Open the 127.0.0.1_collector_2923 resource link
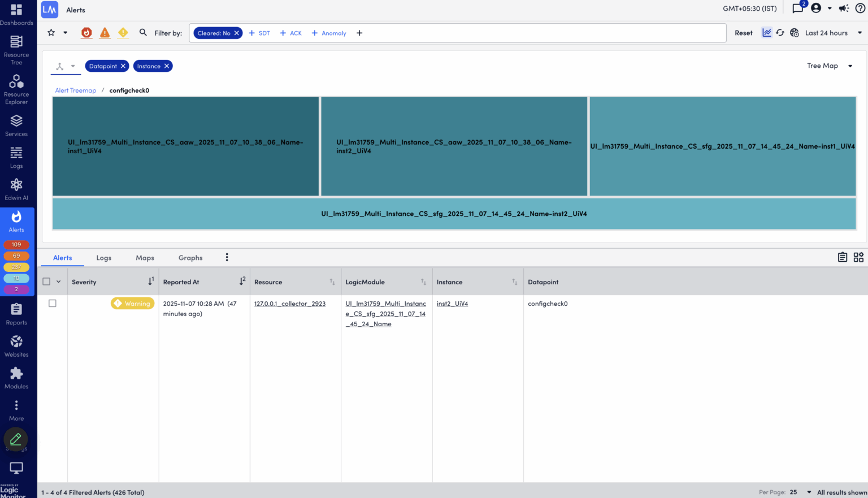868x498 pixels. coord(289,304)
